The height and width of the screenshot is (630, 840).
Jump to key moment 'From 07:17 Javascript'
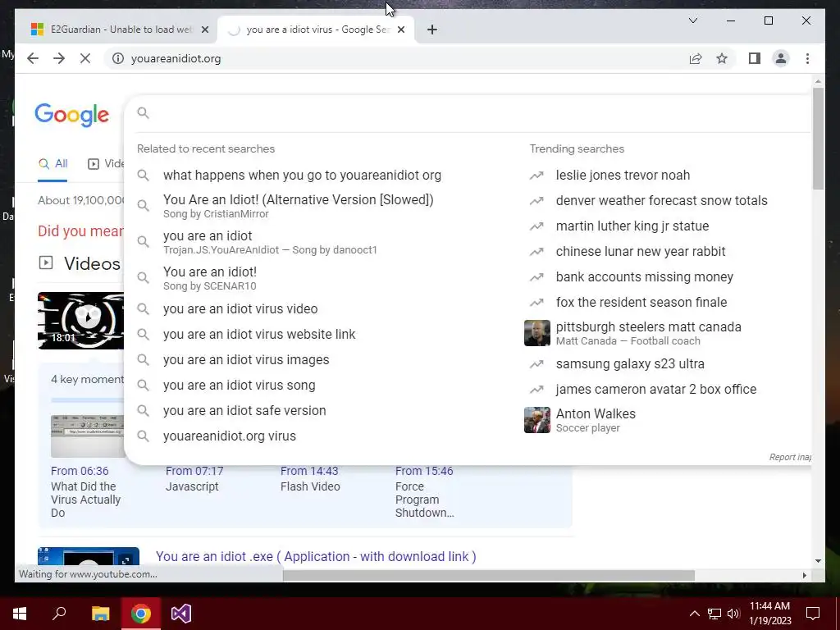pyautogui.click(x=194, y=478)
